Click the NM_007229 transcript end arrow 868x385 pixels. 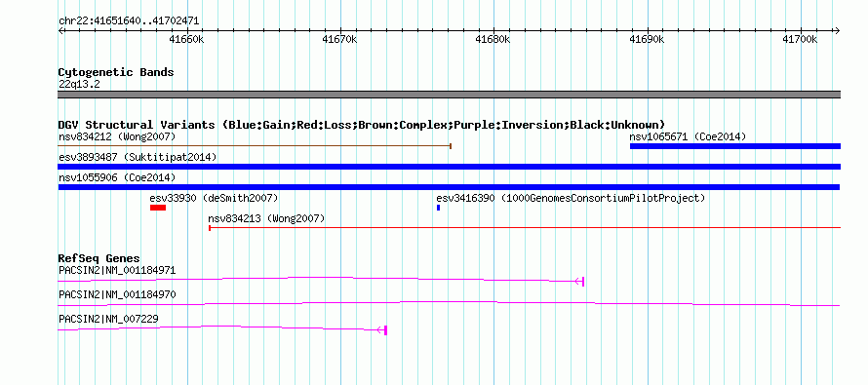coord(382,330)
